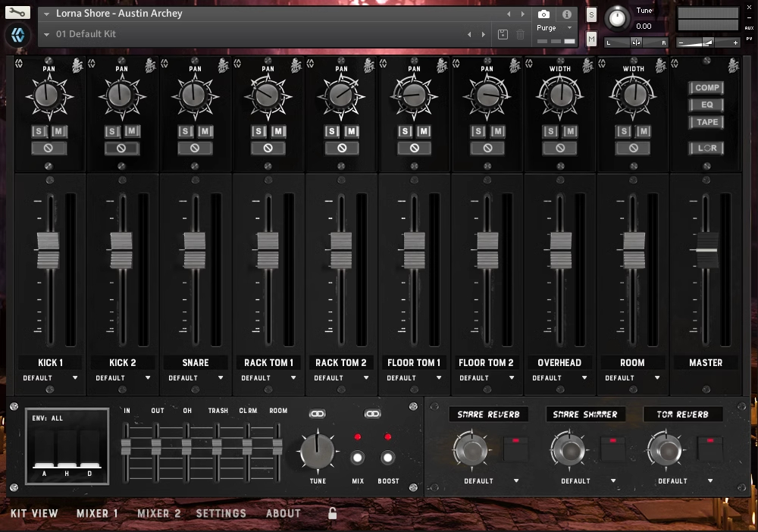Solo the Snare channel
The width and height of the screenshot is (758, 532).
tap(185, 131)
